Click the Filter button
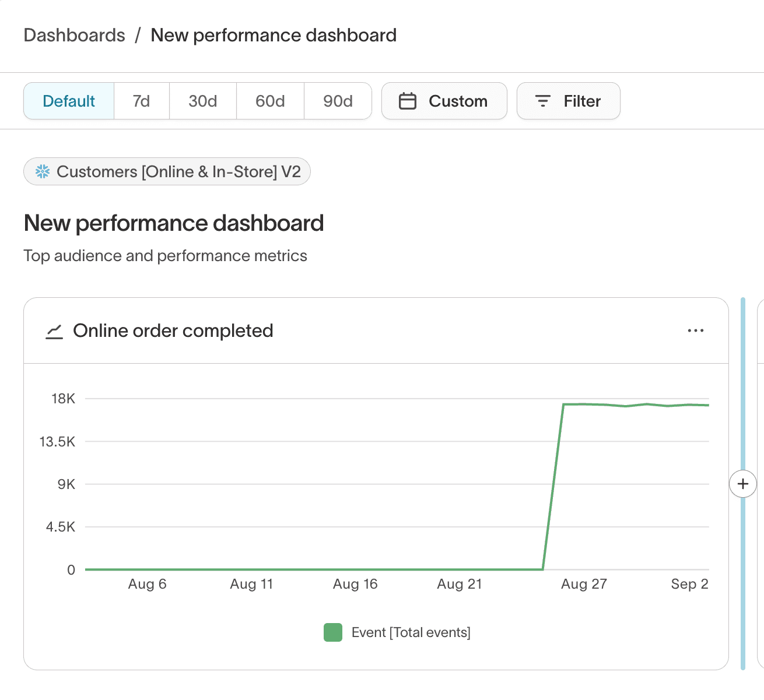The image size is (764, 700). click(x=568, y=101)
